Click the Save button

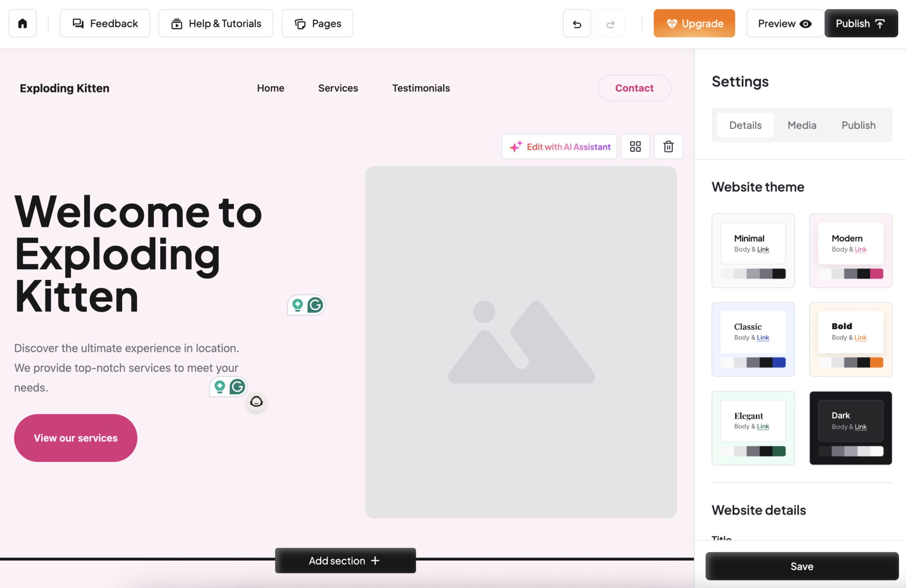pyautogui.click(x=802, y=566)
